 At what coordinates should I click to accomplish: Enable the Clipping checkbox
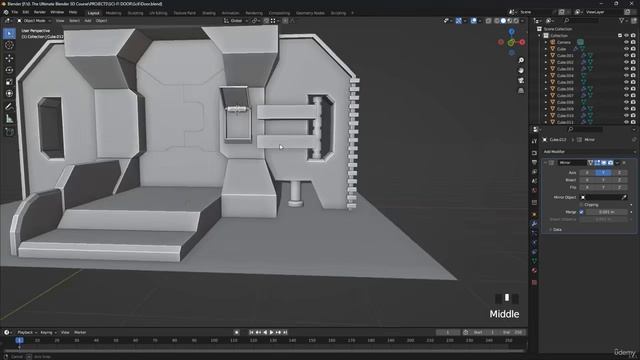coord(581,204)
